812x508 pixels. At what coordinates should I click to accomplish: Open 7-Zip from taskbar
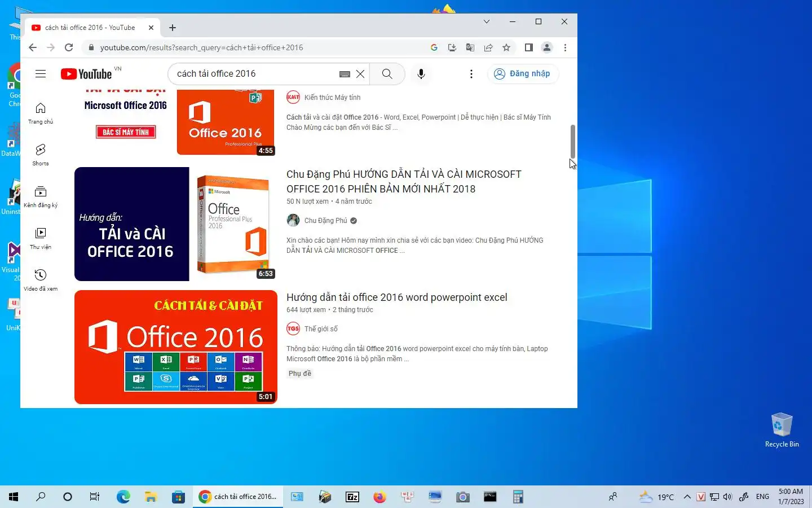(352, 497)
